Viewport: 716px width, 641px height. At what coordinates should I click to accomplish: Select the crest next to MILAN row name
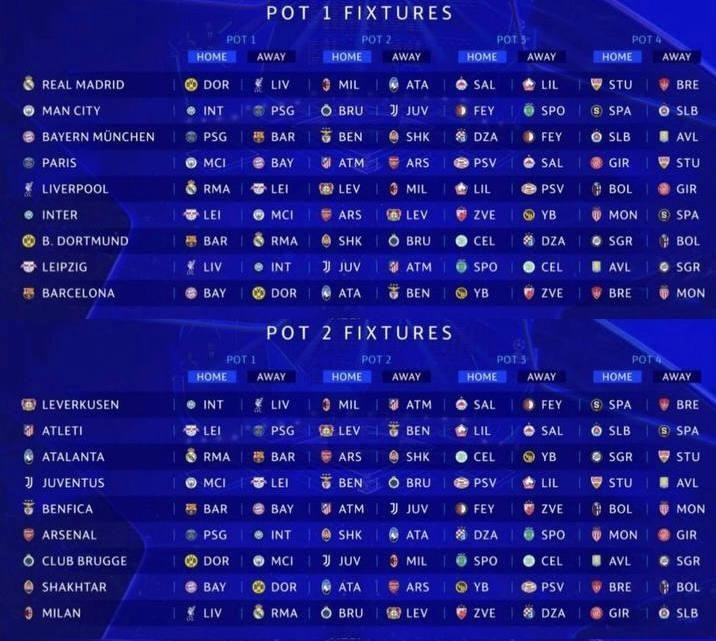point(28,613)
